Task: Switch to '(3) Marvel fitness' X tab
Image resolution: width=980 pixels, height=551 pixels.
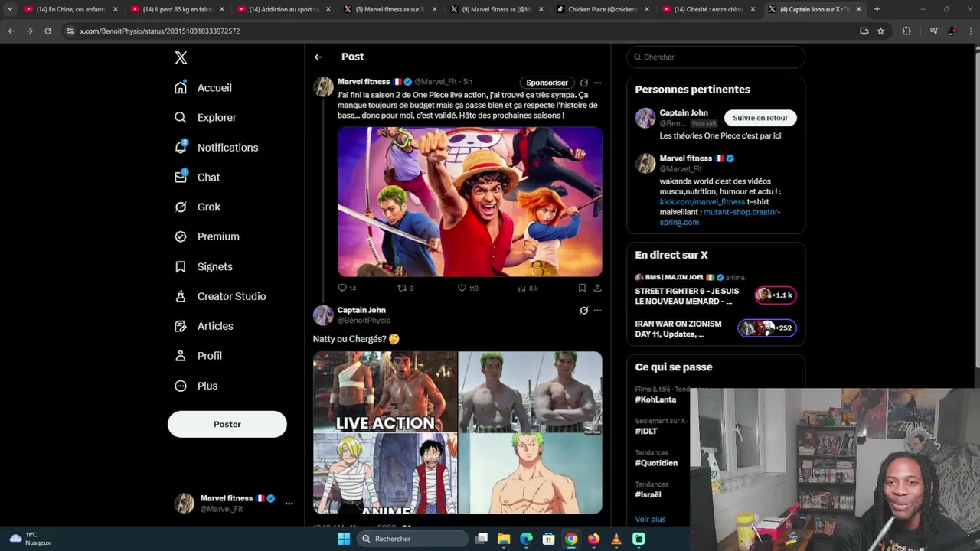Action: pos(390,9)
